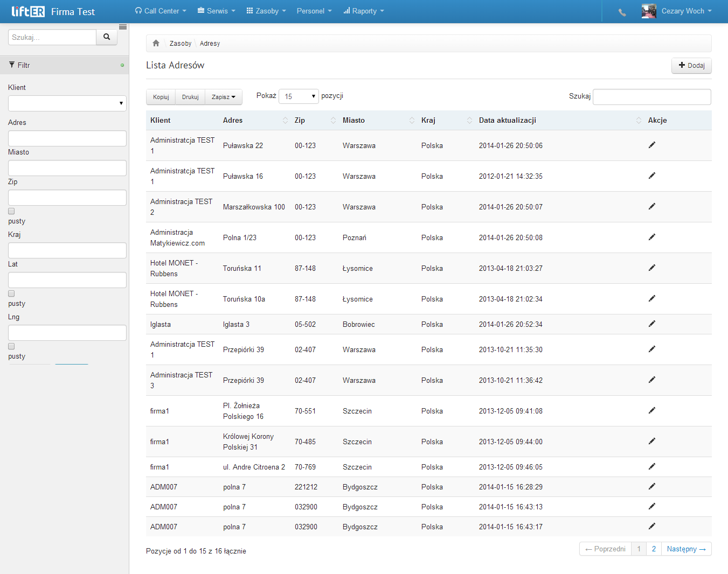This screenshot has width=728, height=574.
Task: Open the Personel menu
Action: [314, 11]
